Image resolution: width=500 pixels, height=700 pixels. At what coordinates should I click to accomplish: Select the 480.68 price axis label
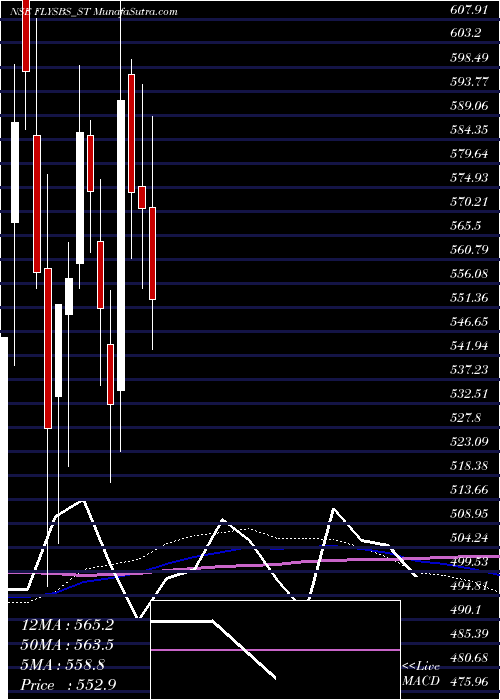click(469, 658)
